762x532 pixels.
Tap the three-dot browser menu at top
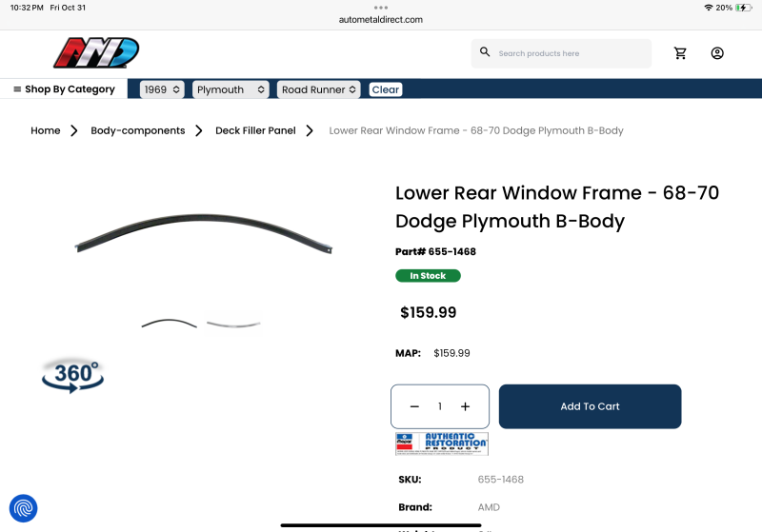pos(380,8)
